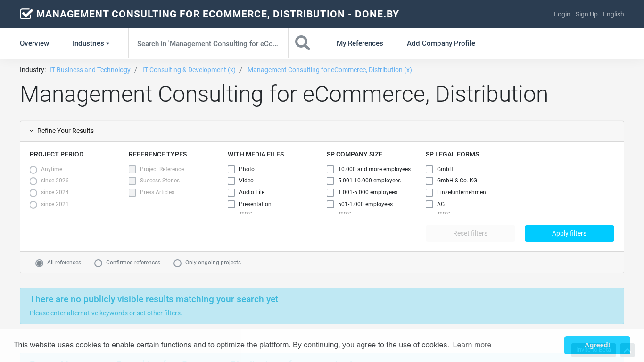This screenshot has height=362, width=644.
Task: Click the Apply filters button
Action: (569, 233)
